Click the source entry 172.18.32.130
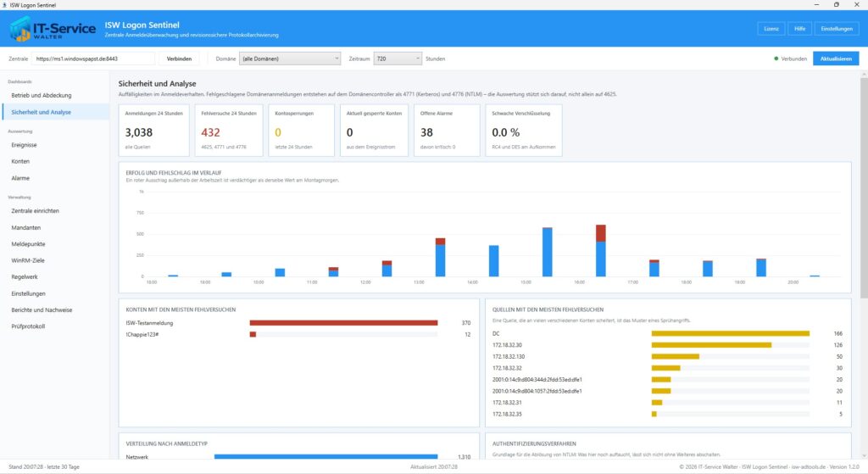The height and width of the screenshot is (474, 868). click(x=509, y=357)
